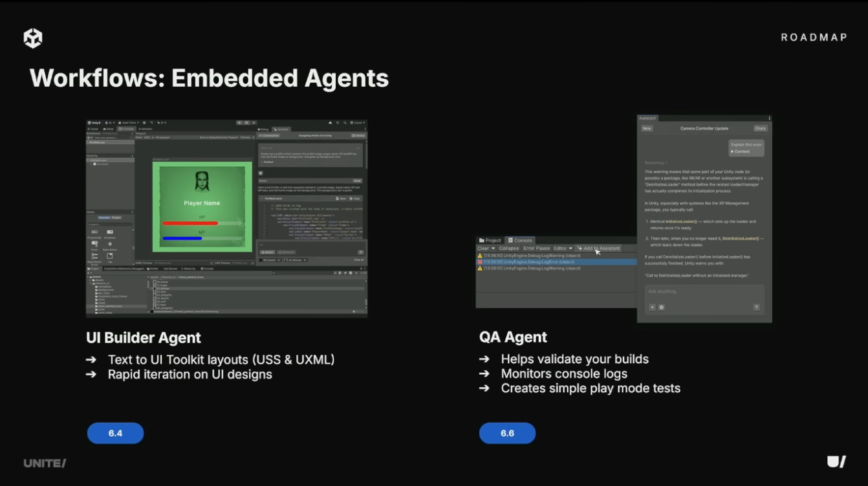Screen dimensions: 868x486
Task: Click the warning icon of the first console log
Action: [480, 255]
